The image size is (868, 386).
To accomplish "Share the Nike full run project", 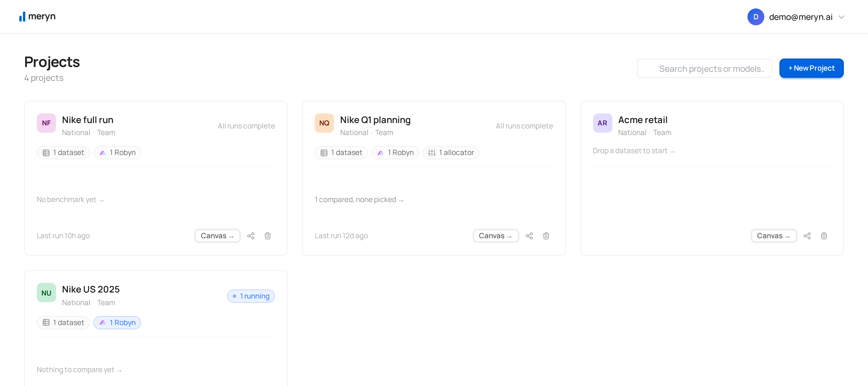I will [x=251, y=236].
